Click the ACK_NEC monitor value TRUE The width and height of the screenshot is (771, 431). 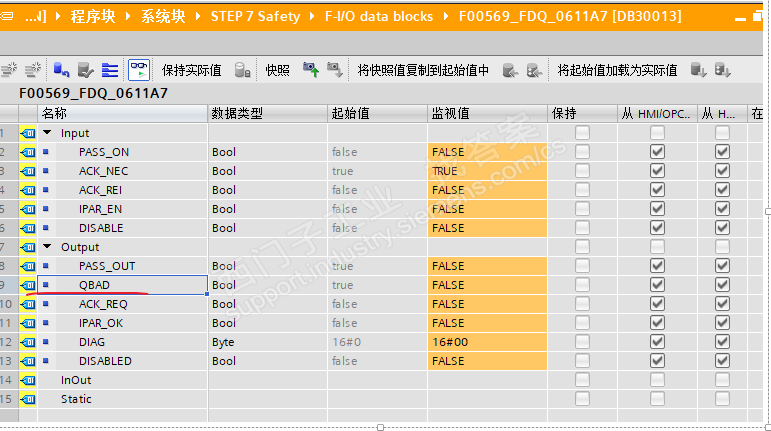click(x=445, y=171)
